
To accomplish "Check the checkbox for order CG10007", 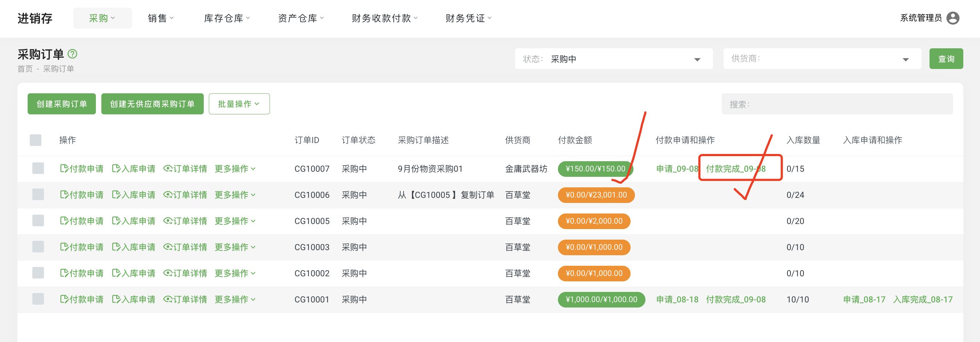I will pyautogui.click(x=38, y=168).
